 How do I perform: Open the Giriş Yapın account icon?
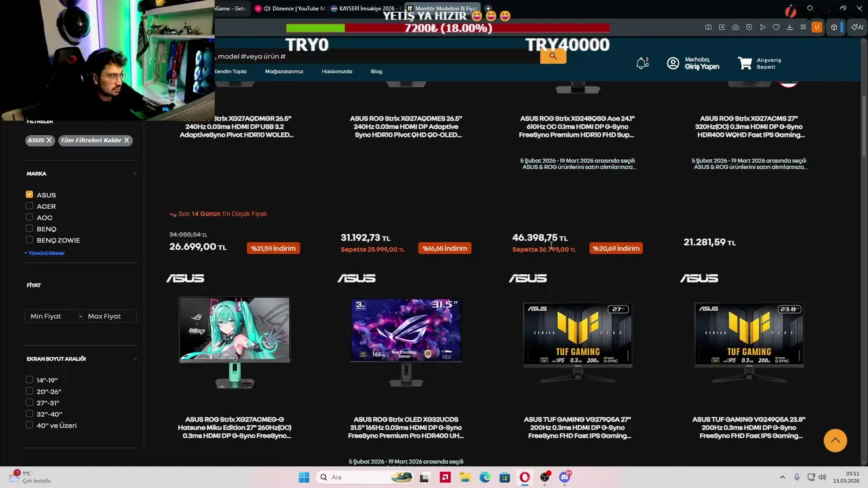coord(673,63)
